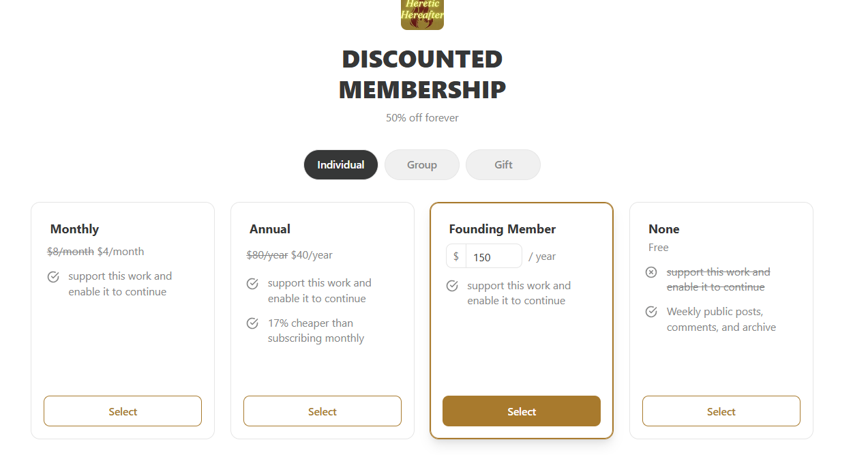868x455 pixels.
Task: Switch to the Gift tab
Action: pos(503,164)
